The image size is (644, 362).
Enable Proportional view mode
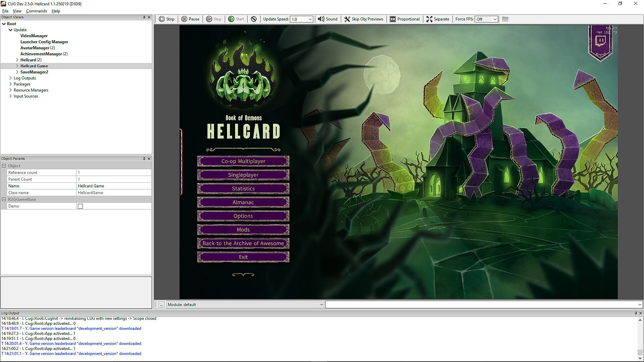(x=405, y=19)
